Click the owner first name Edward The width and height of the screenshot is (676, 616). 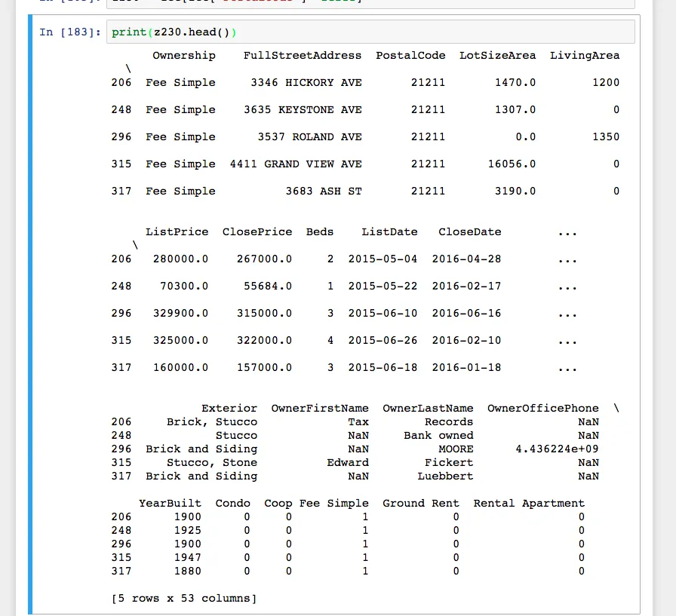point(348,462)
